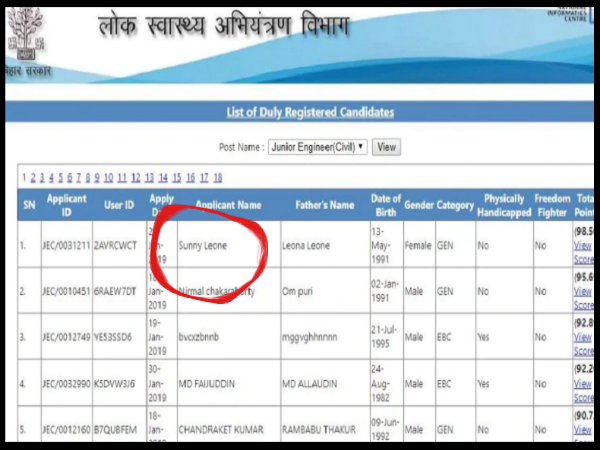Click the Female gender cell
Screen dimensions: 600x450
pyautogui.click(x=418, y=245)
